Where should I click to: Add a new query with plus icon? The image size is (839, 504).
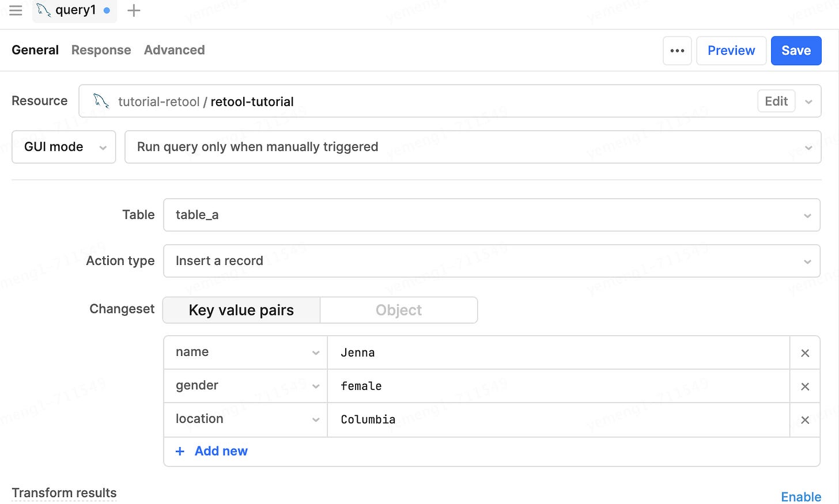pos(134,10)
